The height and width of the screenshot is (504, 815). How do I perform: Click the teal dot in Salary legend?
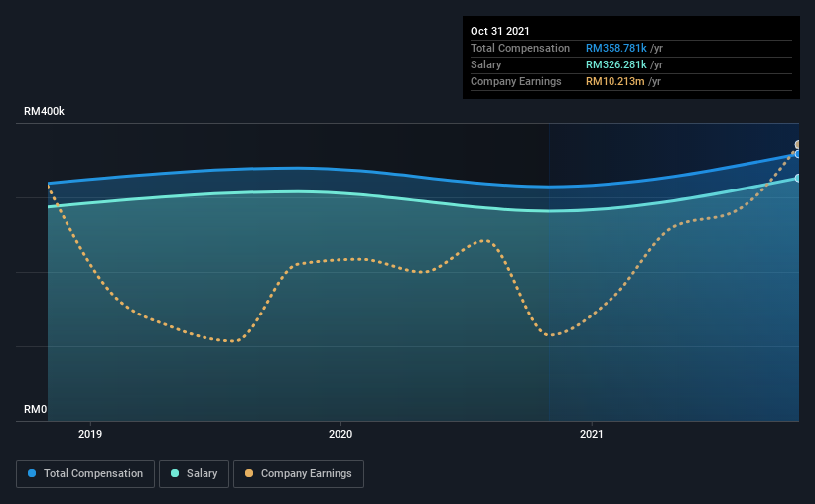coord(175,473)
